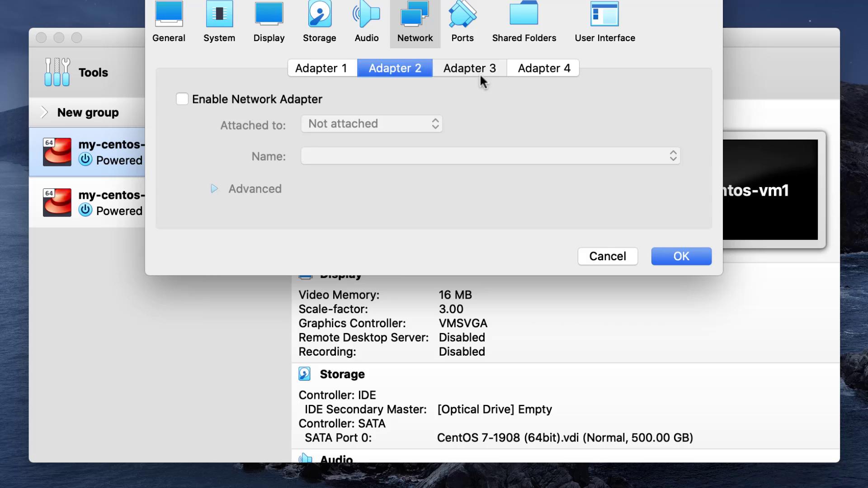The image size is (868, 488).
Task: Open the Display settings icon
Action: pos(269,22)
